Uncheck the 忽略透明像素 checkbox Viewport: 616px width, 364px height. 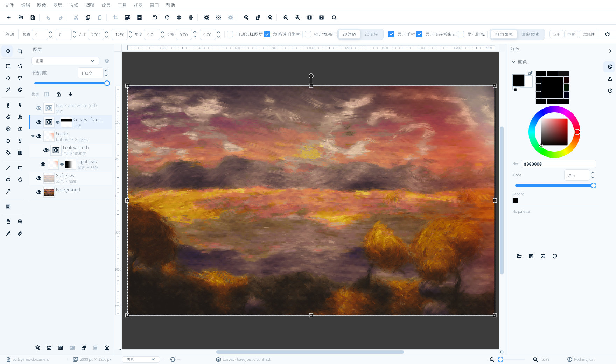point(267,34)
